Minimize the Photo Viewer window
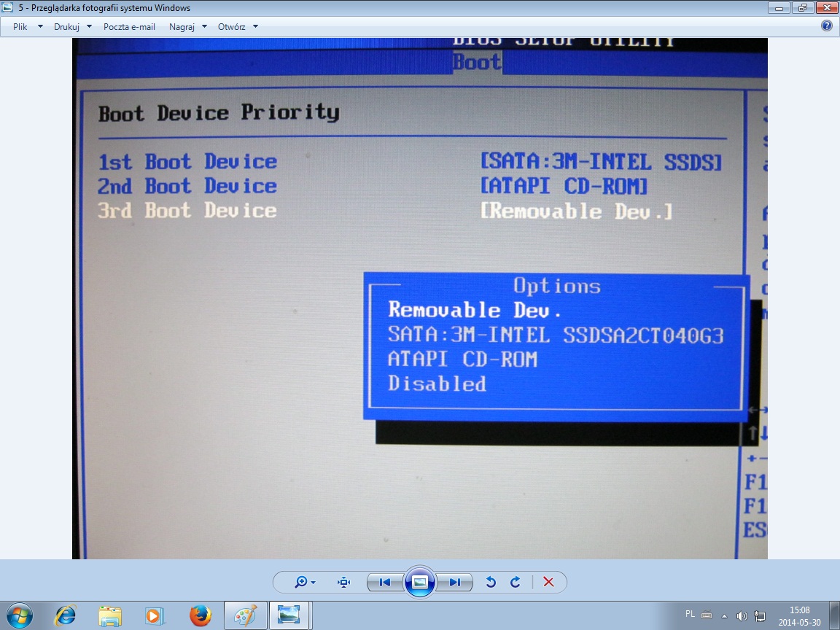 pyautogui.click(x=779, y=7)
